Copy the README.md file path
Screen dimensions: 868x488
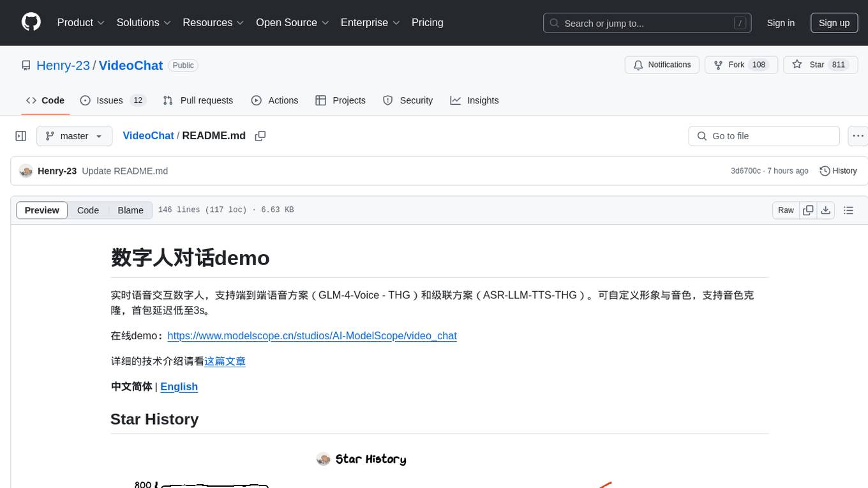point(260,136)
